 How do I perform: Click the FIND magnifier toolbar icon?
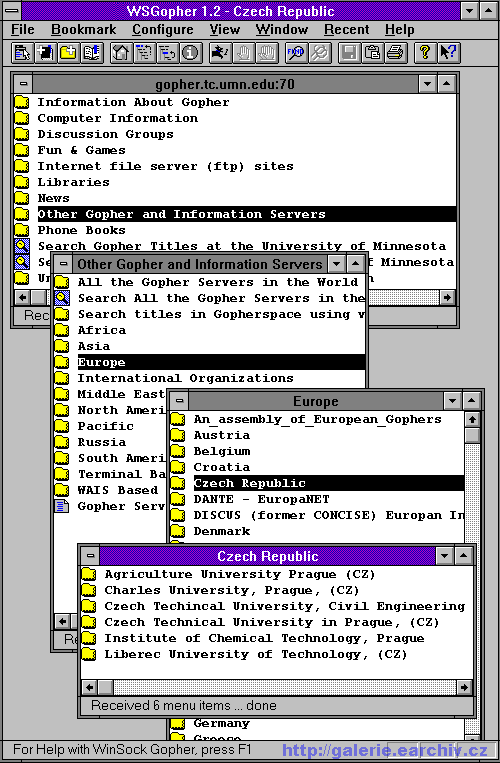point(296,52)
